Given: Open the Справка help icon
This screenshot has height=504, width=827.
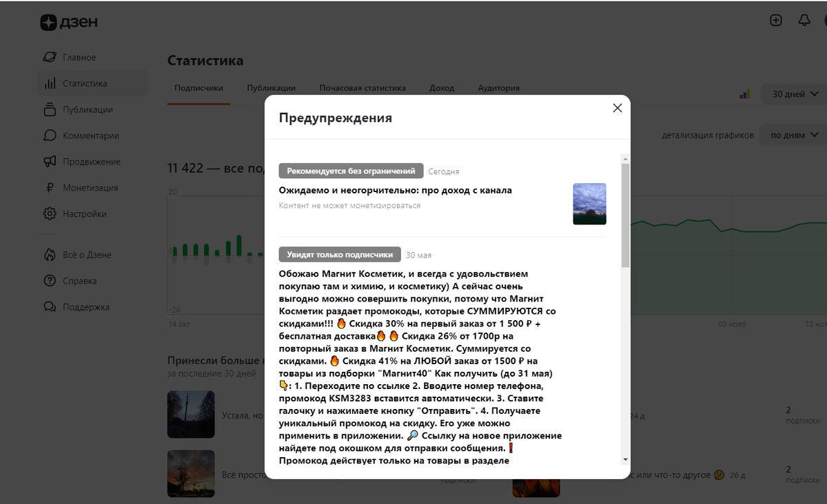Looking at the screenshot, I should (50, 281).
